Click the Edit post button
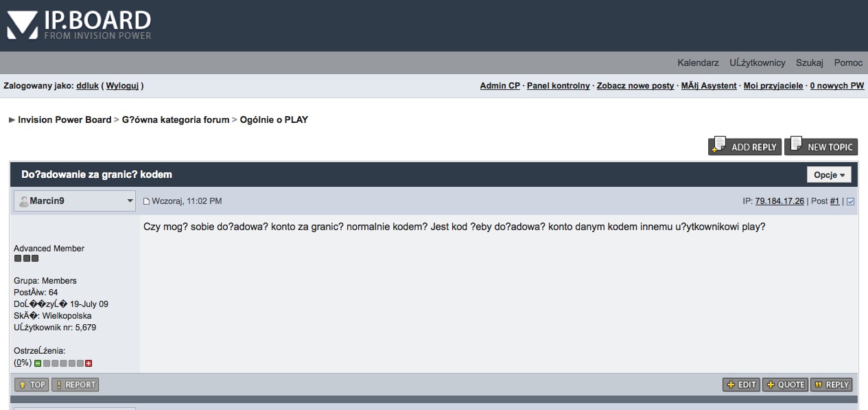The height and width of the screenshot is (410, 868). click(x=741, y=385)
